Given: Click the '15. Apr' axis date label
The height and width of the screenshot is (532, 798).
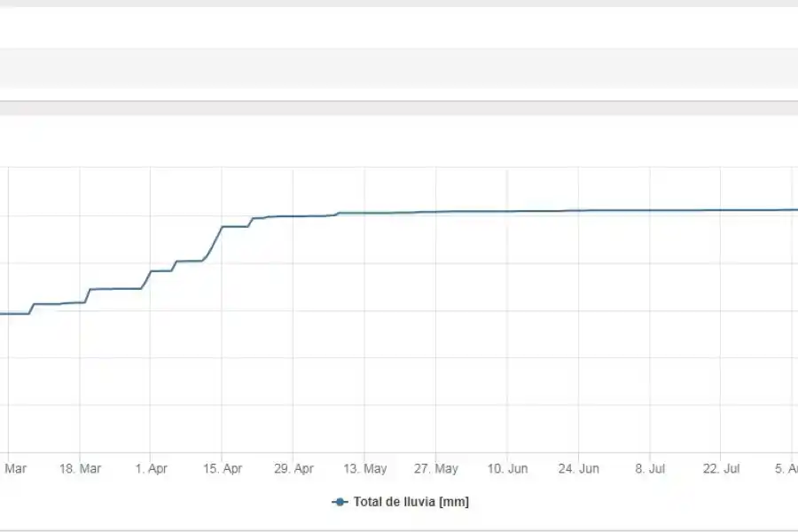Looking at the screenshot, I should tap(223, 469).
